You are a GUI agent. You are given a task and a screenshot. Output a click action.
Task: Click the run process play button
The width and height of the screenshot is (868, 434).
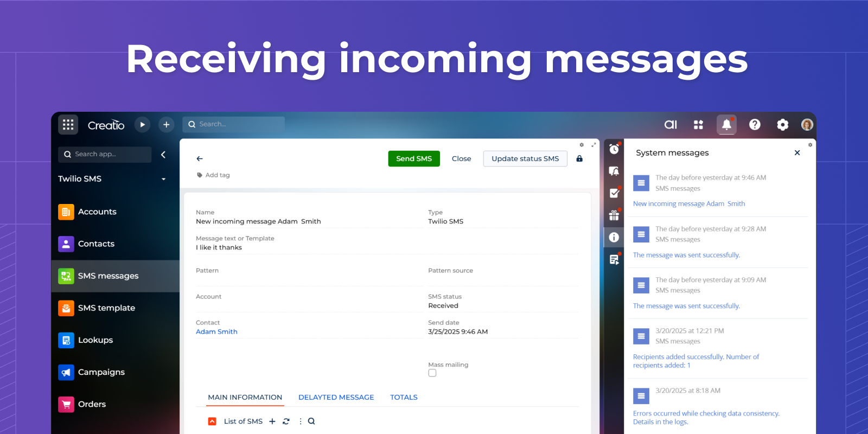pyautogui.click(x=142, y=125)
